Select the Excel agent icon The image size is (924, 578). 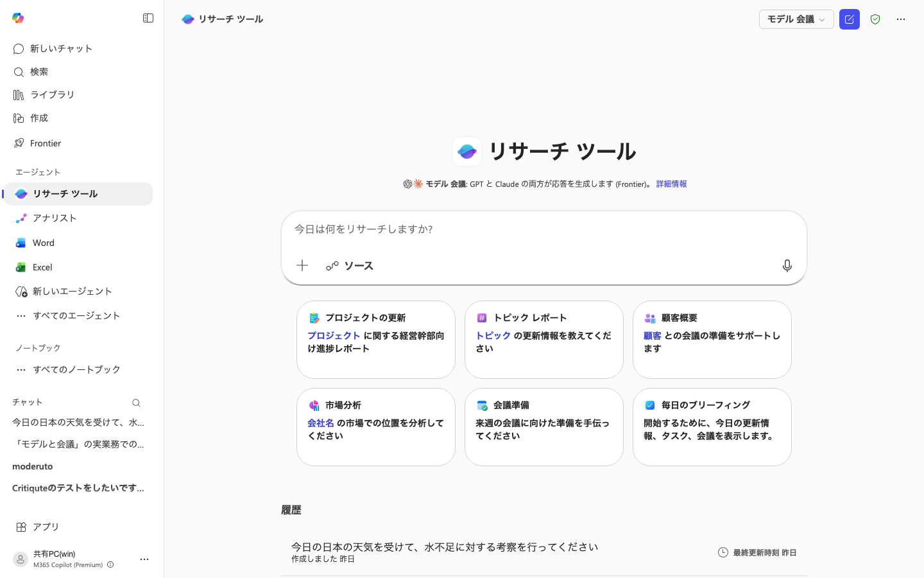pos(21,267)
